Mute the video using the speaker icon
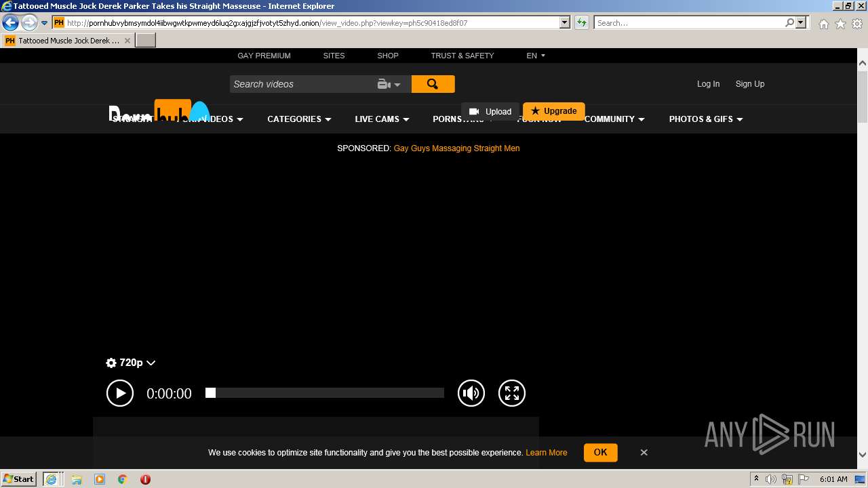Viewport: 868px width, 488px height. pos(471,393)
